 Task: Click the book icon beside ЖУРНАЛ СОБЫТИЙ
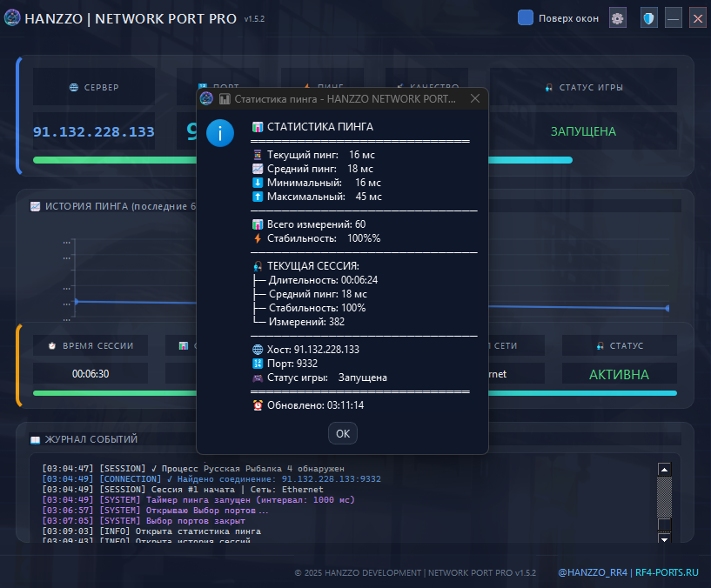pos(35,440)
